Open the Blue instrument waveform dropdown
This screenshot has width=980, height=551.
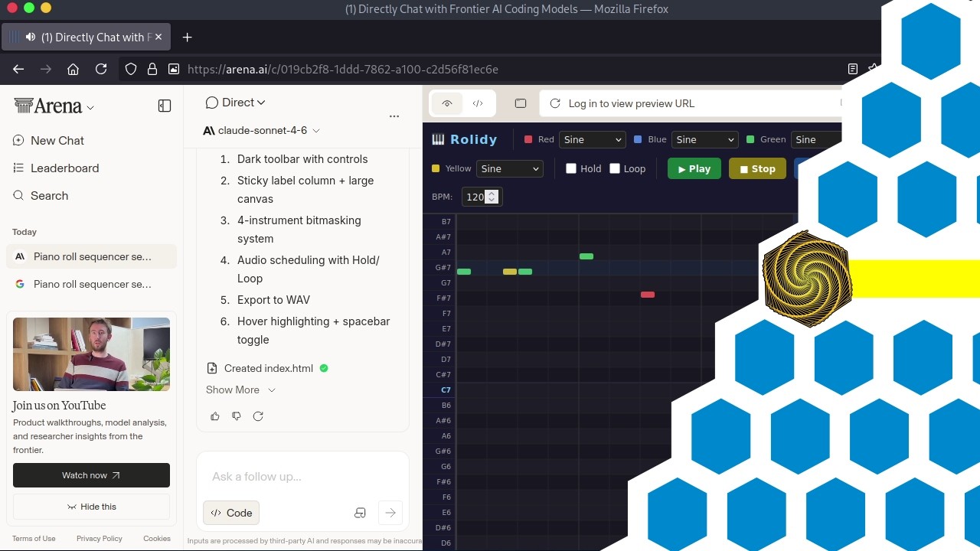click(x=704, y=139)
